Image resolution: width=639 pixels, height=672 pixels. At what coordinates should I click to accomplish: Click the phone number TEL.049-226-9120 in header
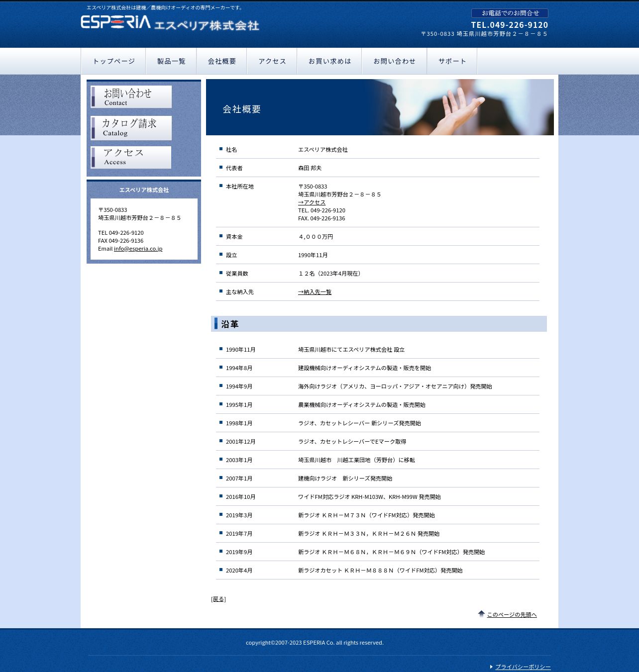510,25
